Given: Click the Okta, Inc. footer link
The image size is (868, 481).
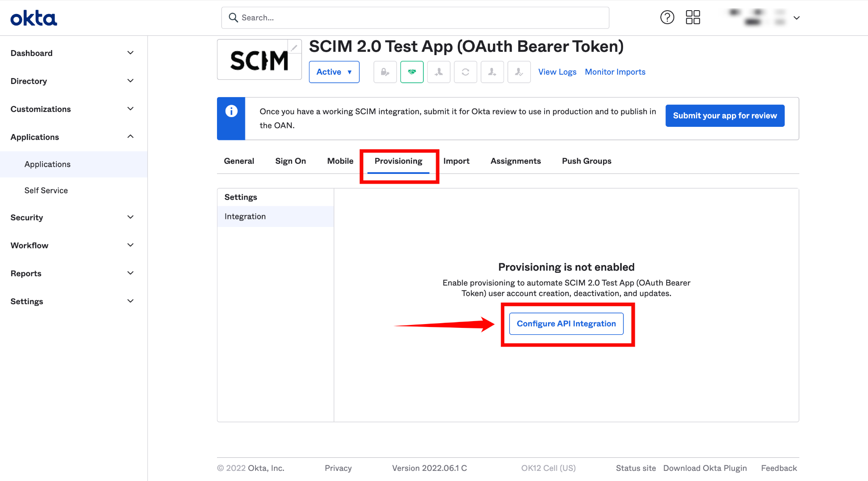Looking at the screenshot, I should [266, 468].
